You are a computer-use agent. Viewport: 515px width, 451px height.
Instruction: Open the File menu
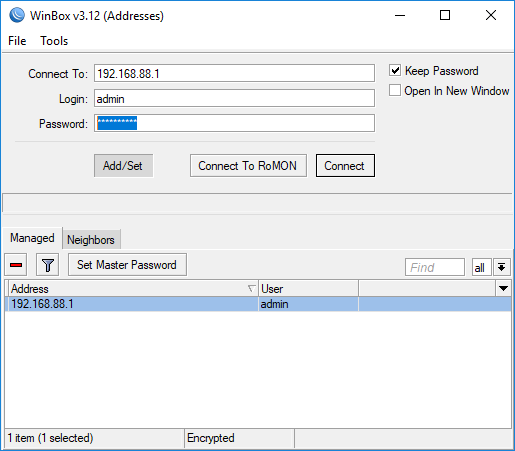click(x=17, y=41)
